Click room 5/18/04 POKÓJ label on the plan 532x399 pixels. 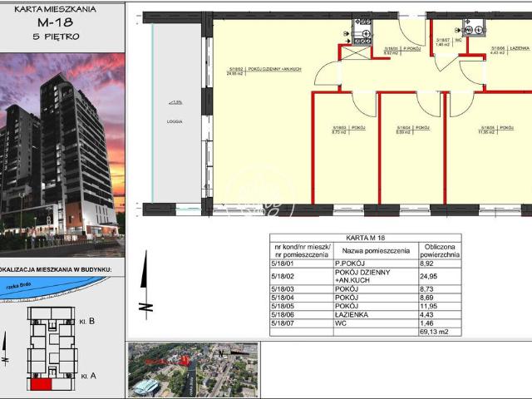pos(413,130)
